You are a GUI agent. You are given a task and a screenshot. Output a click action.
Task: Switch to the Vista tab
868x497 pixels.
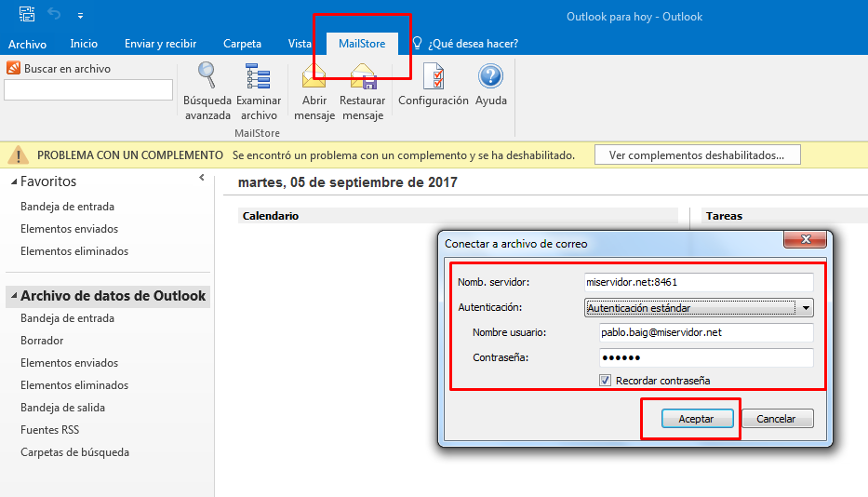300,43
